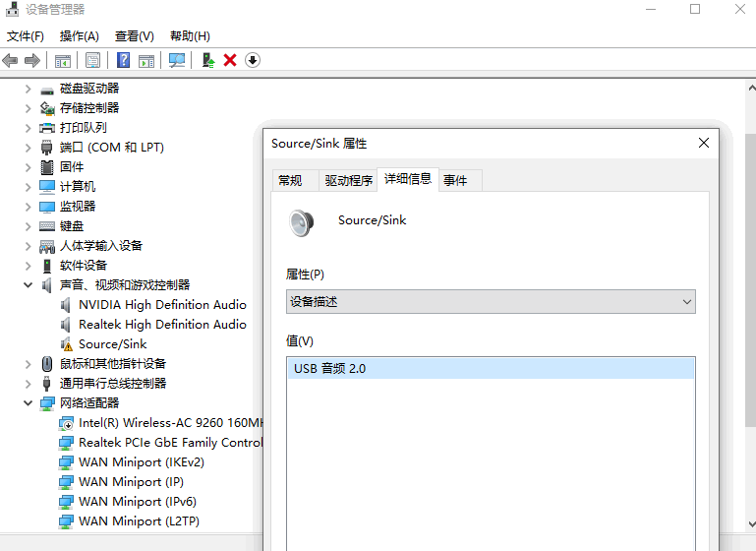The width and height of the screenshot is (756, 551).
Task: Click the Realtek High Definition Audio speaker icon
Action: [66, 325]
